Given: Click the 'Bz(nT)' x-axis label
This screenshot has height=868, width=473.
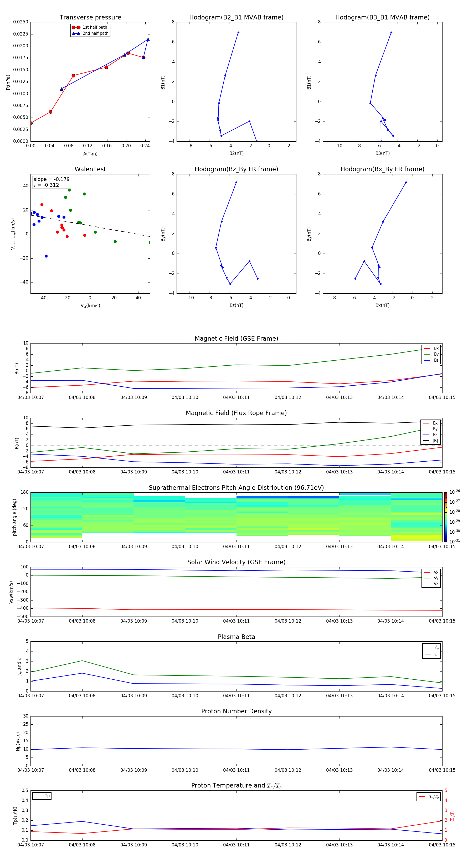Looking at the screenshot, I should [x=236, y=305].
